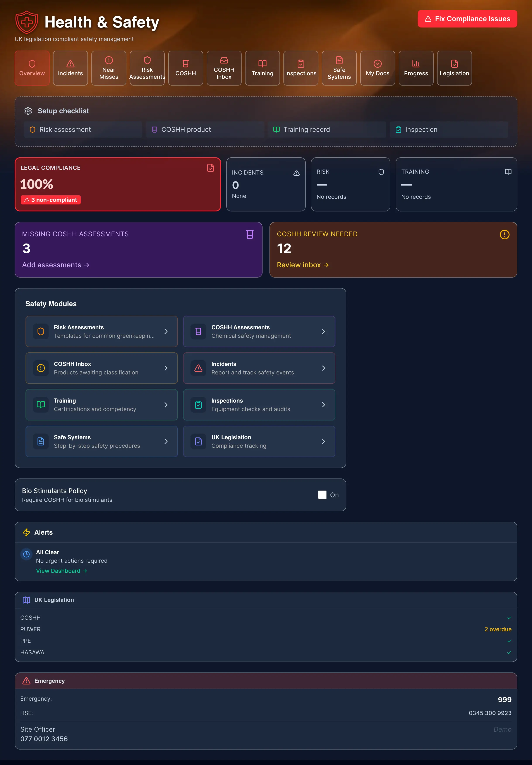Expand the COSHH Assessments module chevron
Viewport: 532px width, 765px height.
[323, 331]
